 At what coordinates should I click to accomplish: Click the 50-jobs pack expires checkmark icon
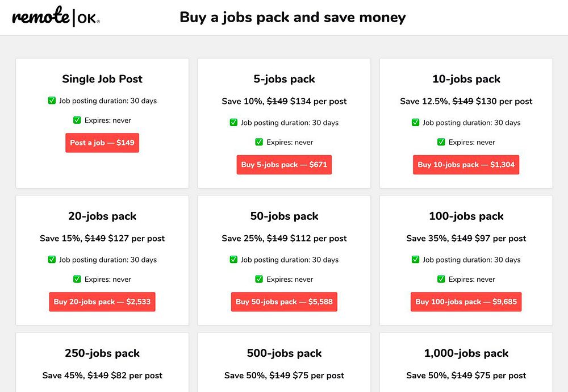(259, 279)
